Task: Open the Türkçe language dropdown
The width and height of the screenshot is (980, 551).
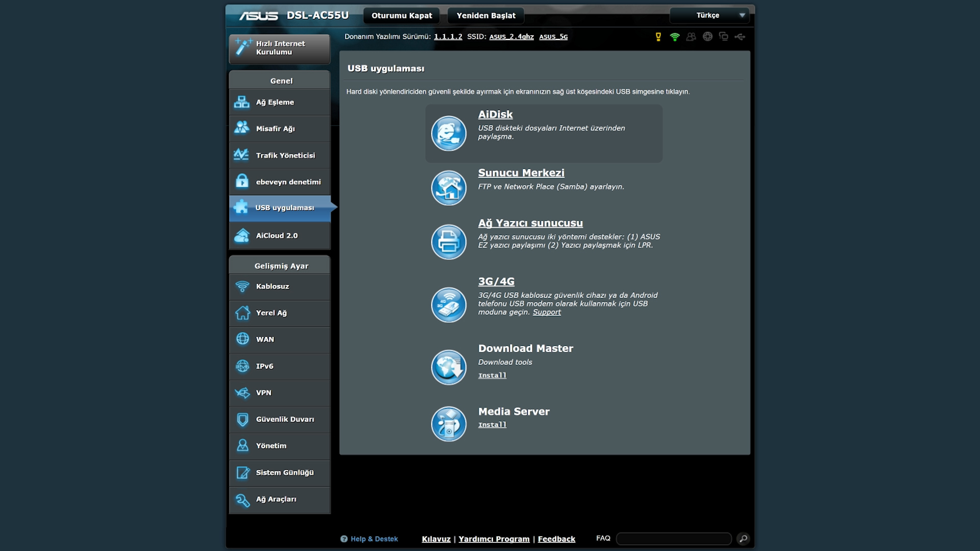Action: 709,15
